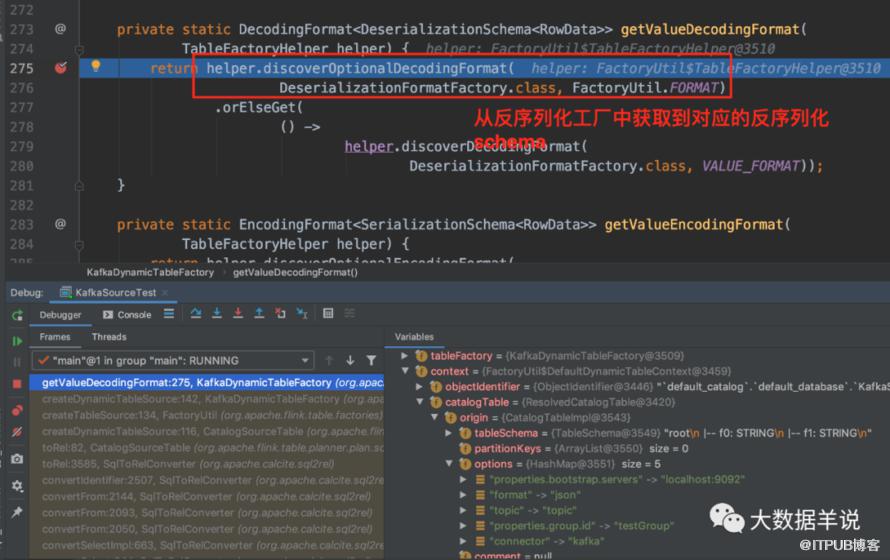Screen dimensions: 890x560
Task: Select frame toRel:3585, SqlToRelConverter
Action: point(207,464)
